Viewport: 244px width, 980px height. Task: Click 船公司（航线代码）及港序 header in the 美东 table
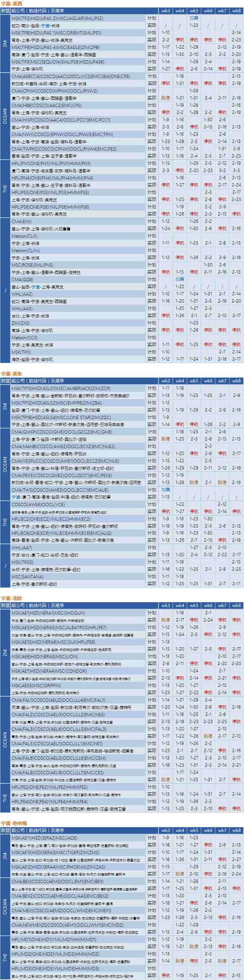tap(38, 381)
